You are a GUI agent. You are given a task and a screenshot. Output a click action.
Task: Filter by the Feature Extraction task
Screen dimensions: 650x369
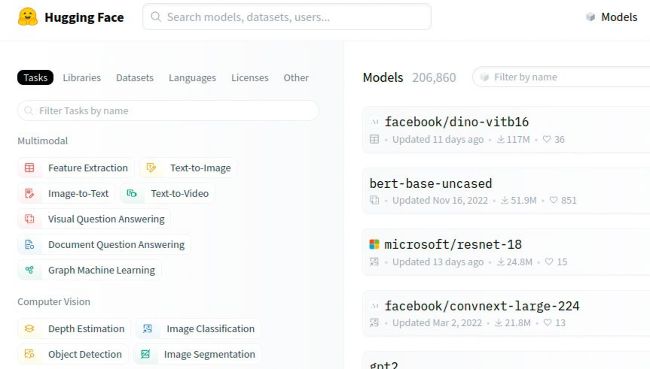(x=76, y=168)
